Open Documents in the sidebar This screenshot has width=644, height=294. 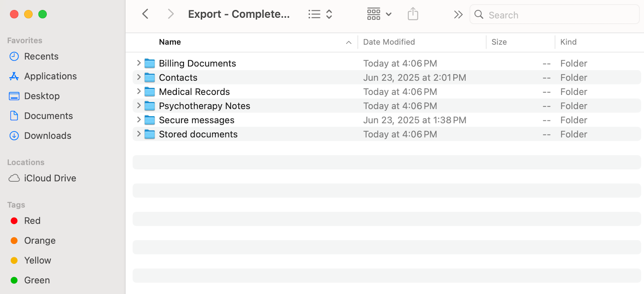click(x=48, y=116)
